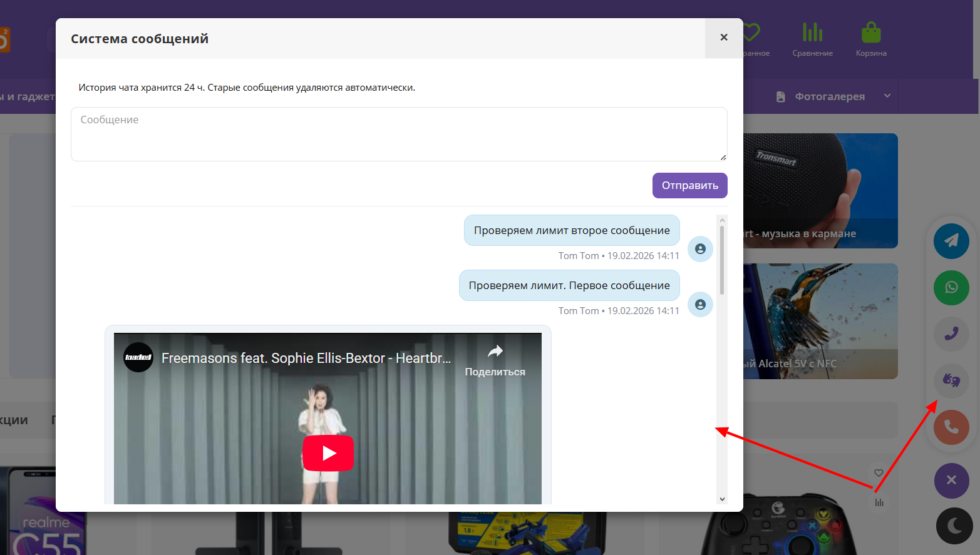Click the heart icon on gamepad product card

[879, 473]
